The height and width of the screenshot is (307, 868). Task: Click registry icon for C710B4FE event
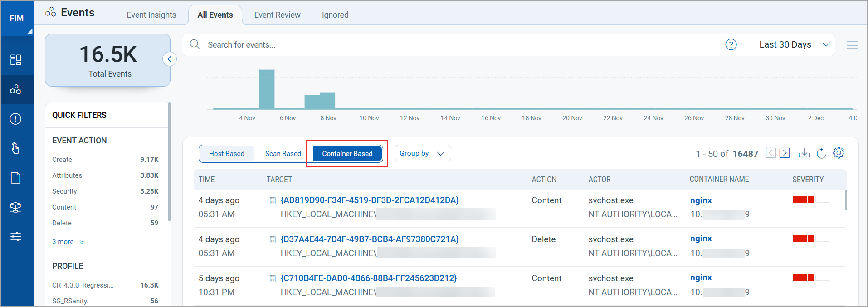point(273,278)
